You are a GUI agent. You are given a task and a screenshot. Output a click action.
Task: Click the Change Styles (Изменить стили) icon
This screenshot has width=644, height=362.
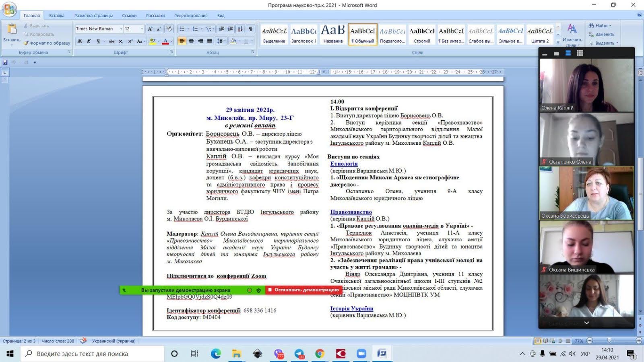point(572,29)
